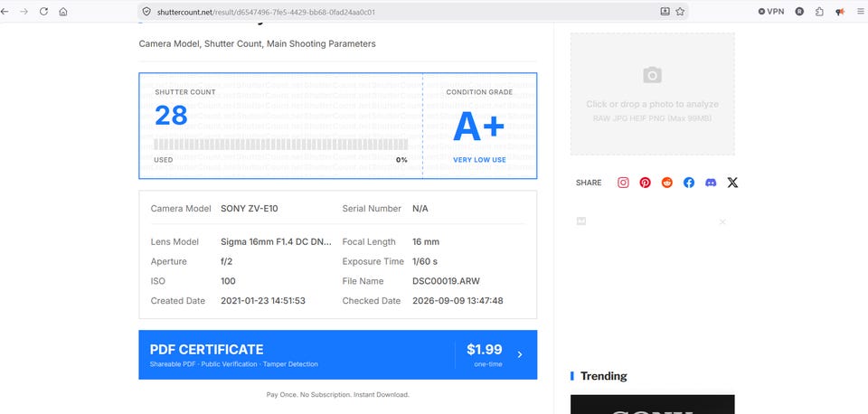Share result on Instagram

pos(623,183)
